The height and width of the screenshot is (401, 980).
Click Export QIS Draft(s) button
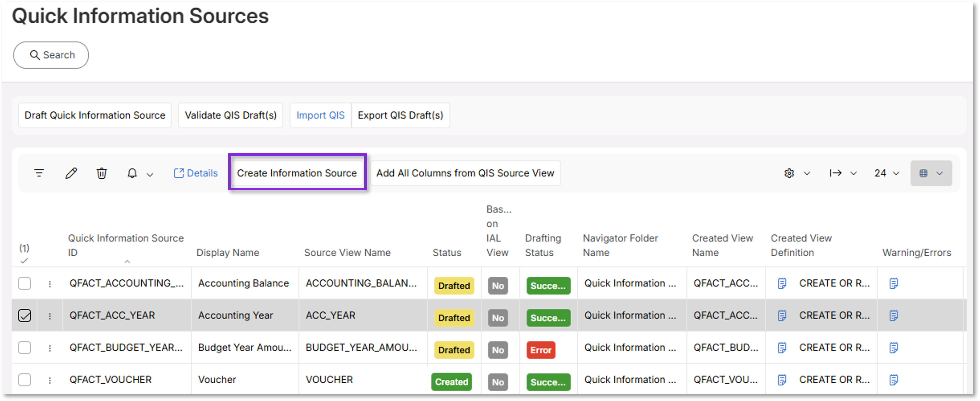[400, 115]
